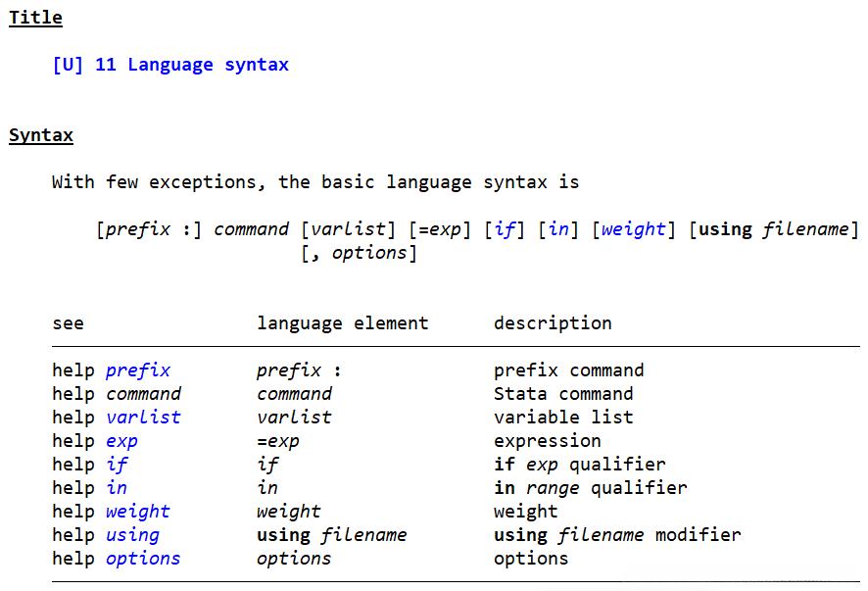Follow the "exp" help link in the table
The width and height of the screenshot is (868, 591).
121,441
